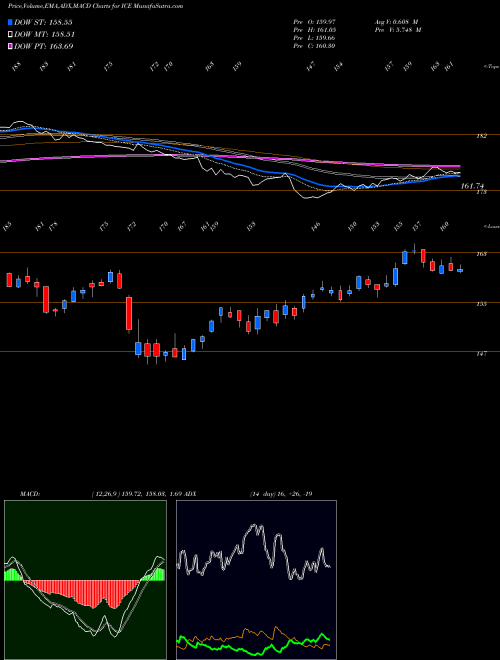Click the (14 day) ADX values text
The image size is (500, 660).
click(x=281, y=493)
